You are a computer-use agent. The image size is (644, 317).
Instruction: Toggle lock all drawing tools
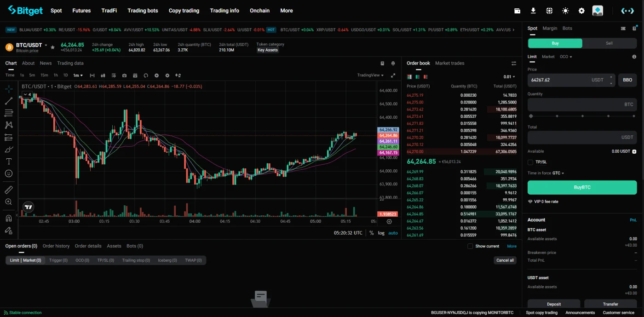pyautogui.click(x=9, y=230)
